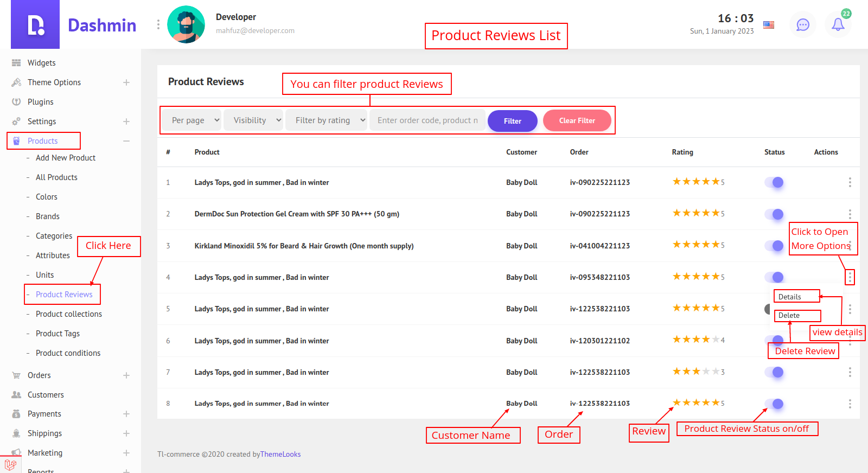The height and width of the screenshot is (473, 868).
Task: Choose Delete from the options menu
Action: point(789,315)
